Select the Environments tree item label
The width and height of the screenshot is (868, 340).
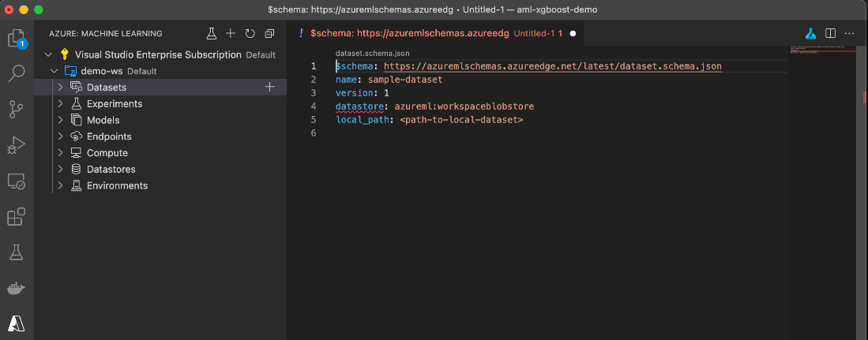click(118, 185)
